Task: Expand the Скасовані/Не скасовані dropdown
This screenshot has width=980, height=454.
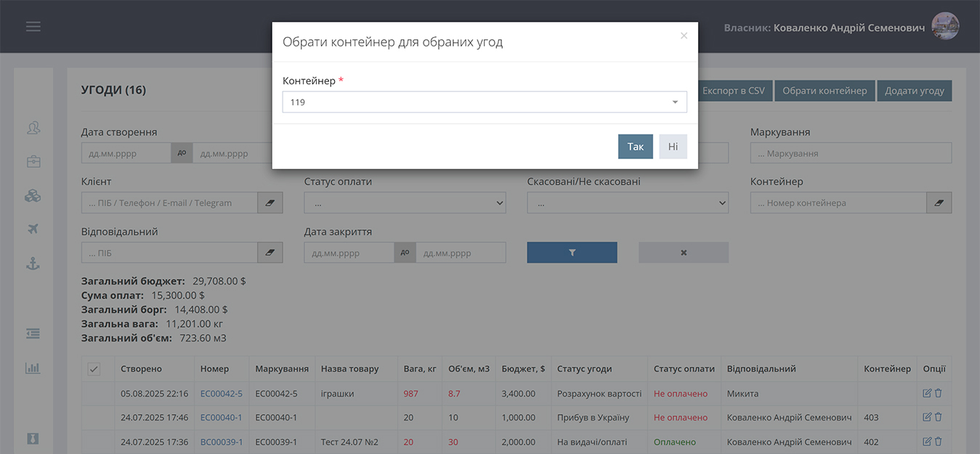Action: coord(628,203)
